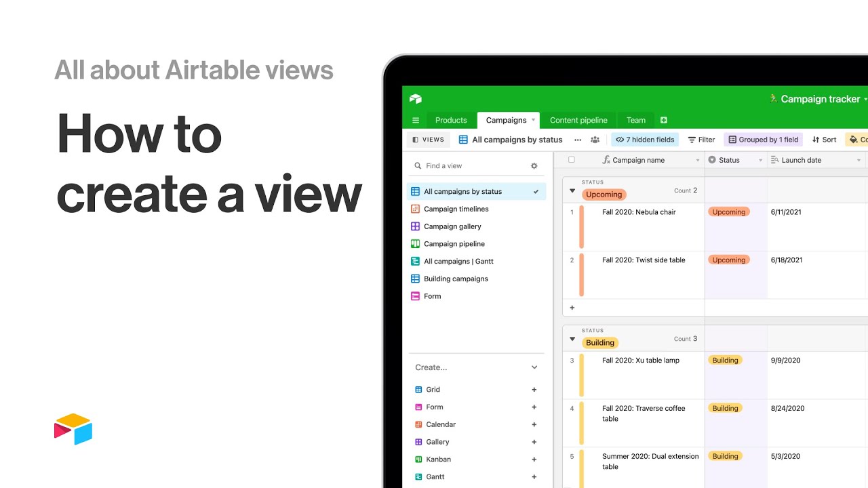Screen dimensions: 868x488
Task: Switch to the Content pipeline tab
Action: (578, 120)
